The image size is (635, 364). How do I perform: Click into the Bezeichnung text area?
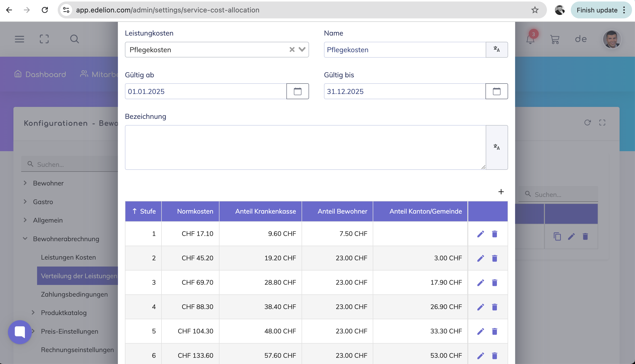pos(305,147)
